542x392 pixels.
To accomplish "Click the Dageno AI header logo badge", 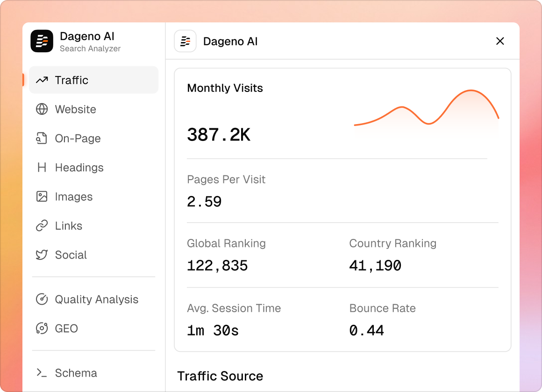I will 185,41.
